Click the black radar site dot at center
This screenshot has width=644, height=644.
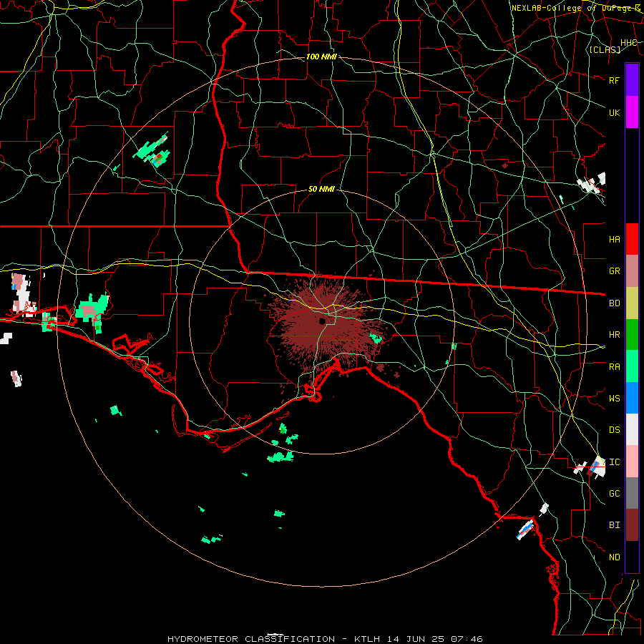coord(322,321)
